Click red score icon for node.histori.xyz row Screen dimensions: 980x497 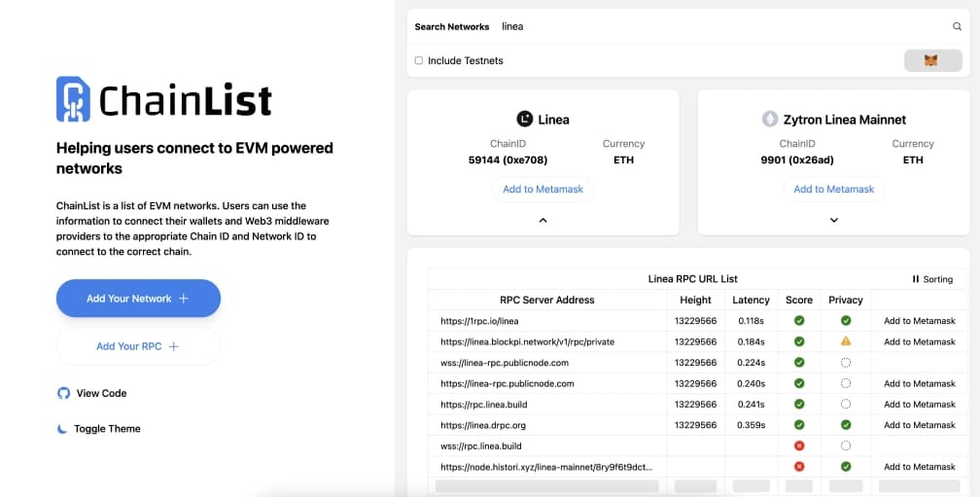799,467
